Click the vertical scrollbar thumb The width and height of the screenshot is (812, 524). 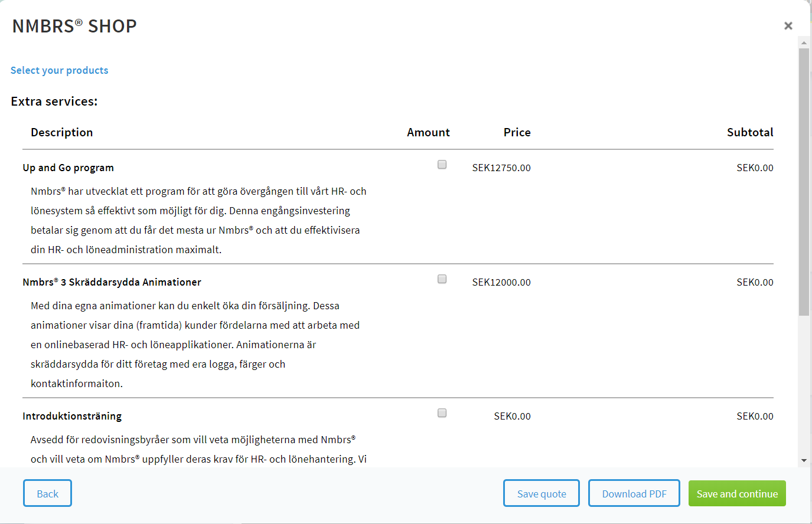[x=804, y=182]
